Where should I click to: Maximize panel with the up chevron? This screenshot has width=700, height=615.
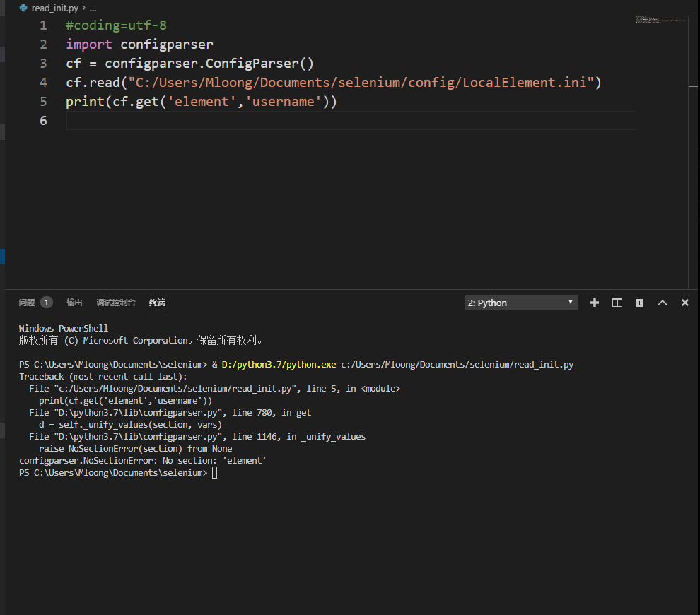663,303
